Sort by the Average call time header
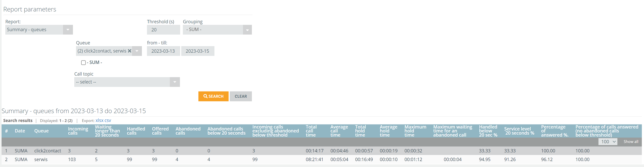Screen dimensions: 644x167 339,131
